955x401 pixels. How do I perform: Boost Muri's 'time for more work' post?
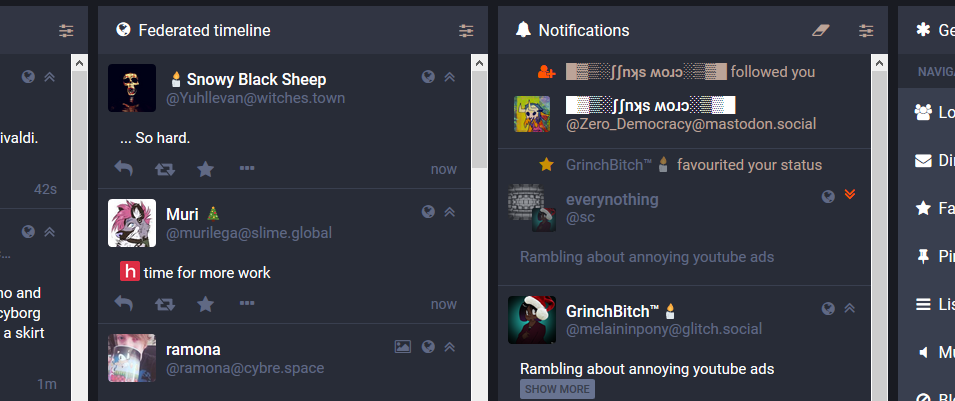pyautogui.click(x=164, y=303)
